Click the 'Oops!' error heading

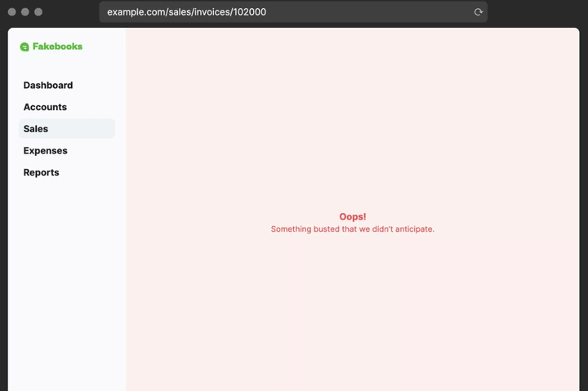tap(353, 216)
